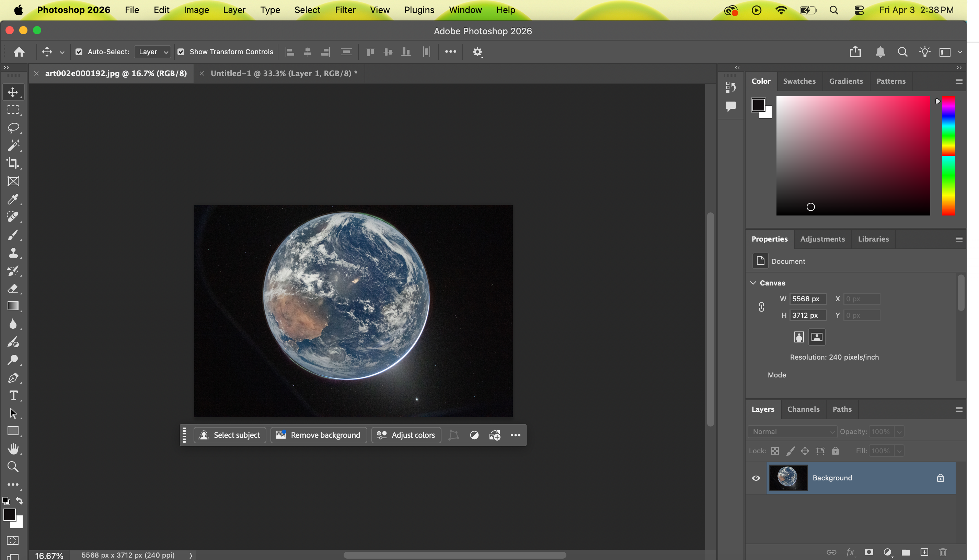Open the share options from the options bar
979x560 pixels.
855,51
